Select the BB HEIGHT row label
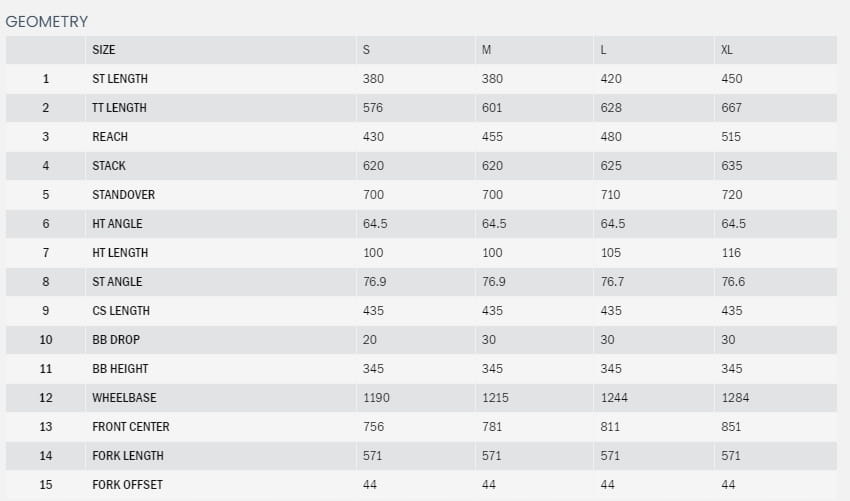Image resolution: width=850 pixels, height=501 pixels. point(121,369)
